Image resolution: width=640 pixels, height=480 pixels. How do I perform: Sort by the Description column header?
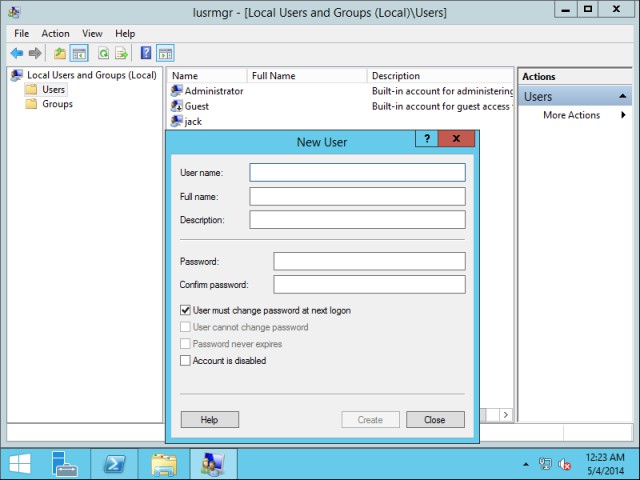pyautogui.click(x=440, y=76)
